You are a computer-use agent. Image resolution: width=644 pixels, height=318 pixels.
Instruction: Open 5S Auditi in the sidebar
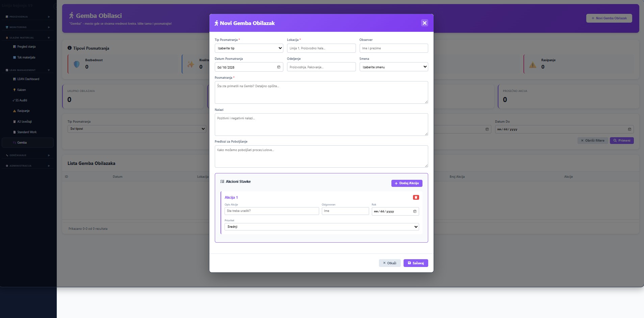[x=28, y=100]
